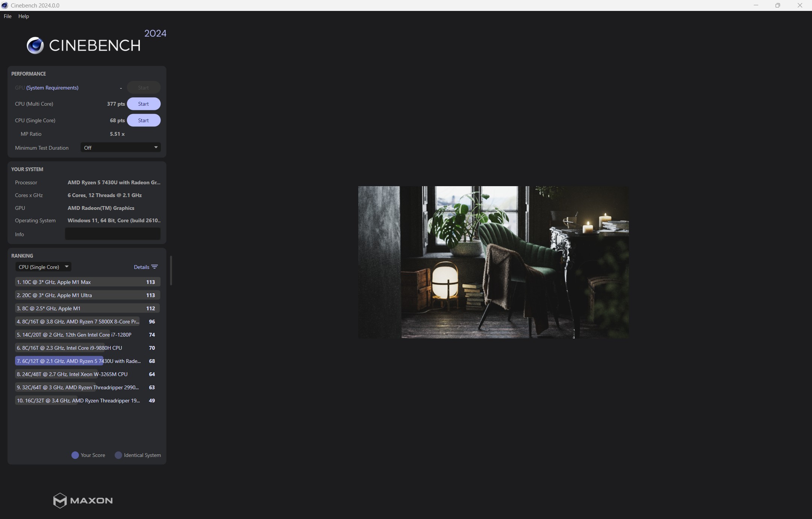Image resolution: width=812 pixels, height=519 pixels.
Task: Click the Cinebench sphere logo icon
Action: point(35,46)
